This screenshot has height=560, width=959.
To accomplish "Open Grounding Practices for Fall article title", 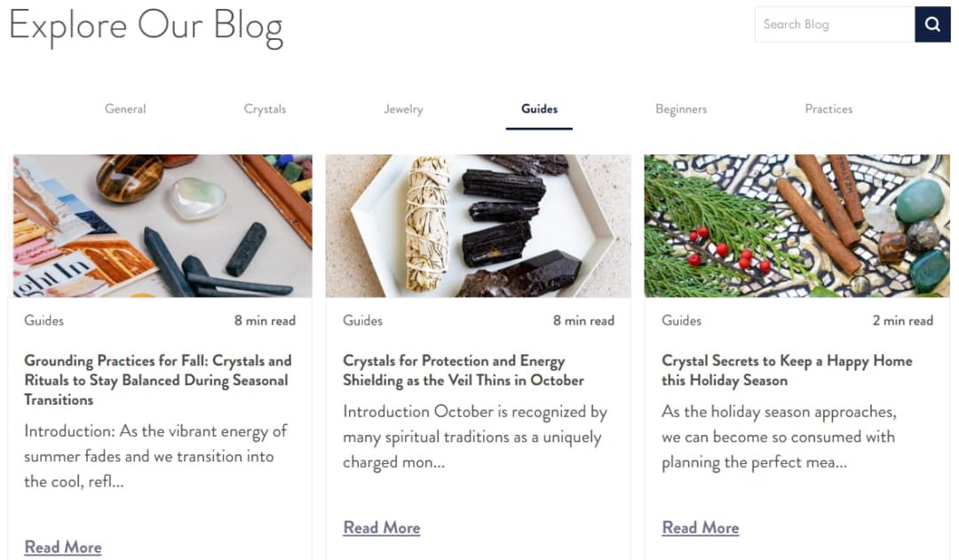I will (x=158, y=380).
